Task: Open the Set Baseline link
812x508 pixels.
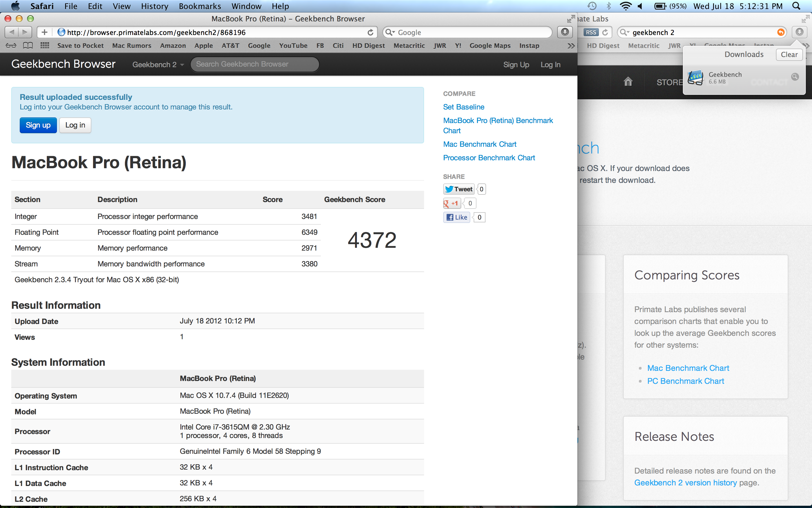Action: (x=464, y=107)
